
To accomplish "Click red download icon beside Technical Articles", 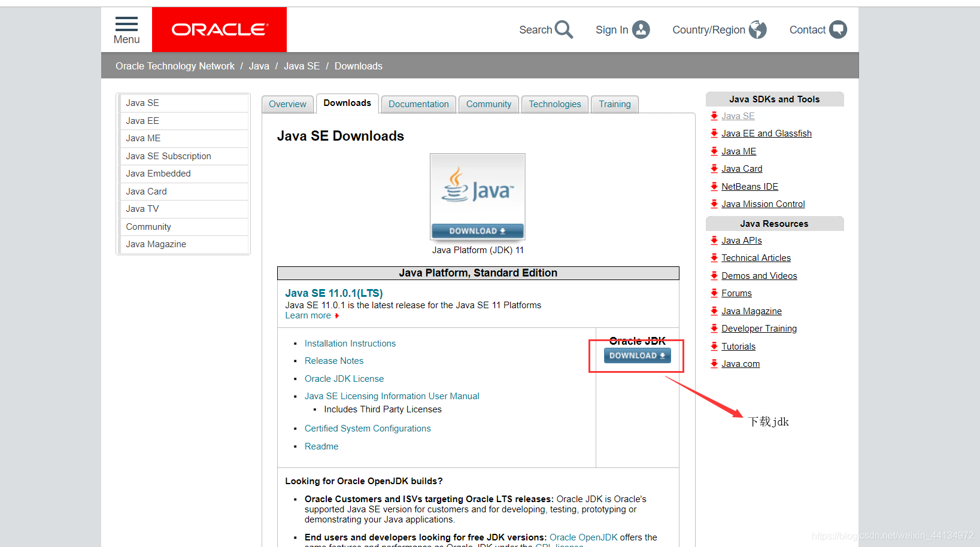I will point(714,258).
